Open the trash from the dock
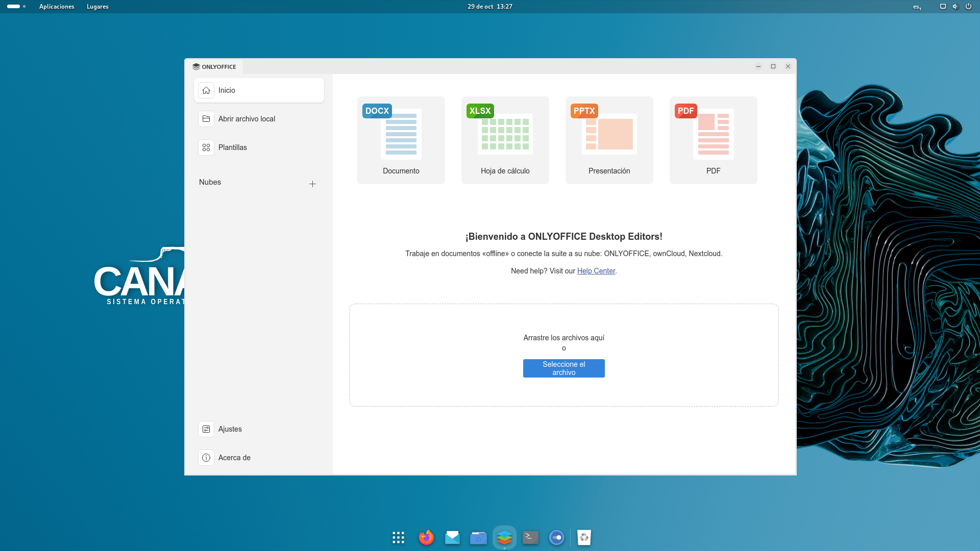980x551 pixels. coord(584,537)
